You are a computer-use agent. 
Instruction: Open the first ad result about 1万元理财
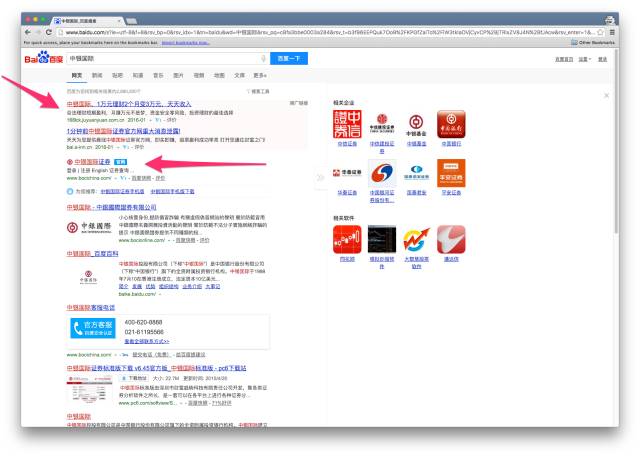[129, 104]
